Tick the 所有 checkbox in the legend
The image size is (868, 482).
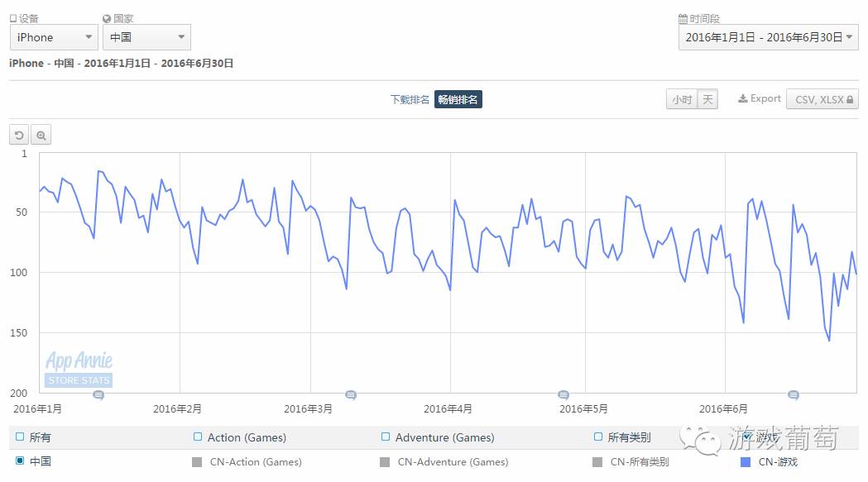(20, 437)
